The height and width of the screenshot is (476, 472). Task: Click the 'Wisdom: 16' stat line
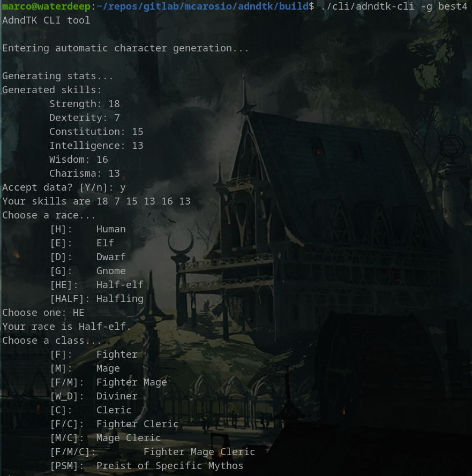tap(78, 160)
